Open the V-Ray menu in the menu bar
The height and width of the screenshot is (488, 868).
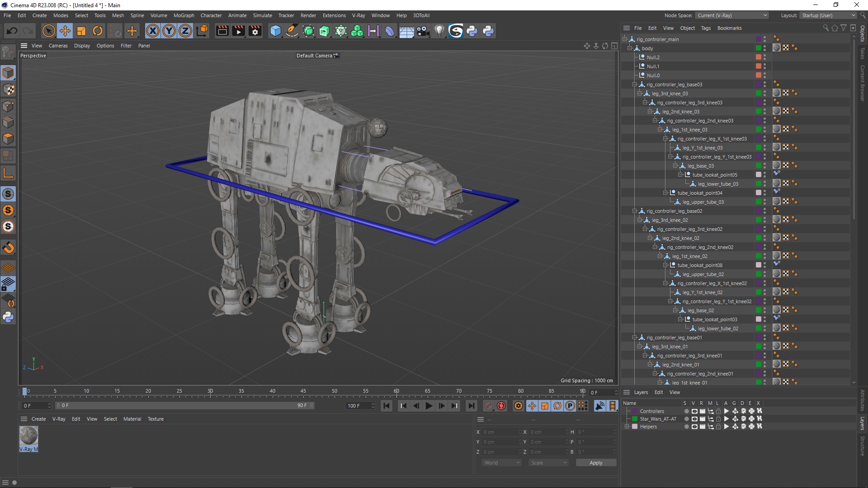(x=359, y=15)
